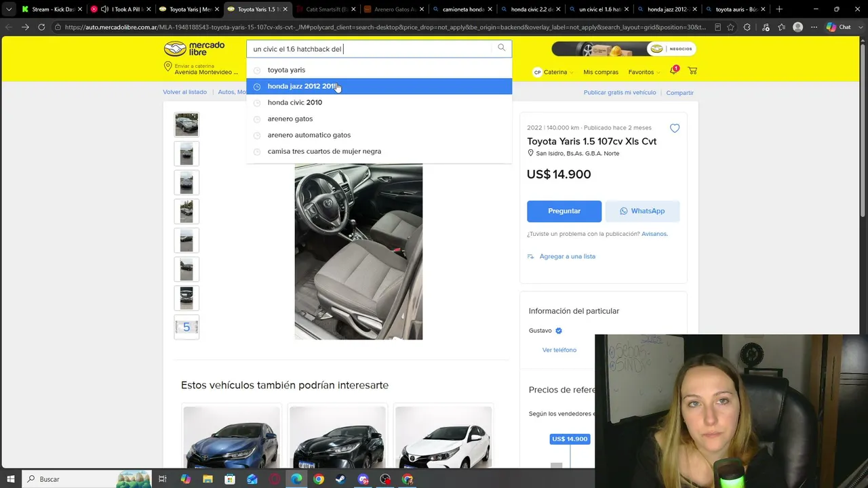The width and height of the screenshot is (868, 488).
Task: Open the notifications bell
Action: click(x=673, y=71)
